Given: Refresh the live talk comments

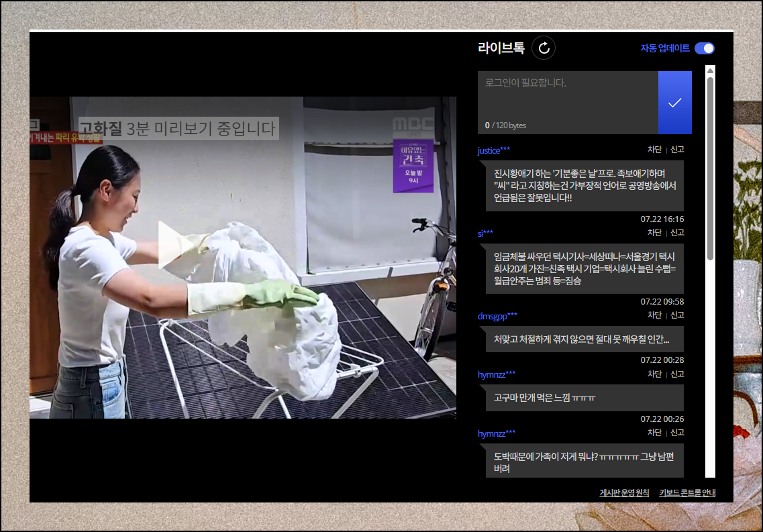Looking at the screenshot, I should coord(544,48).
